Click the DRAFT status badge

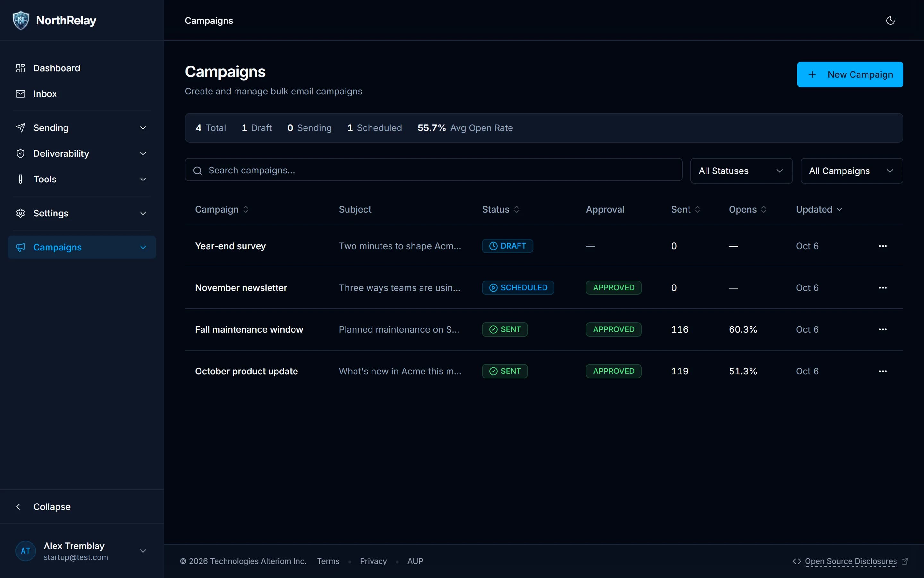(x=507, y=246)
